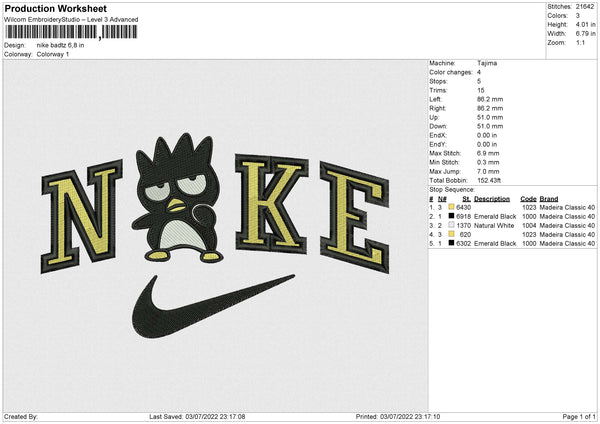This screenshot has height=424, width=600.
Task: Select the embroidered letter N
Action: coord(82,217)
